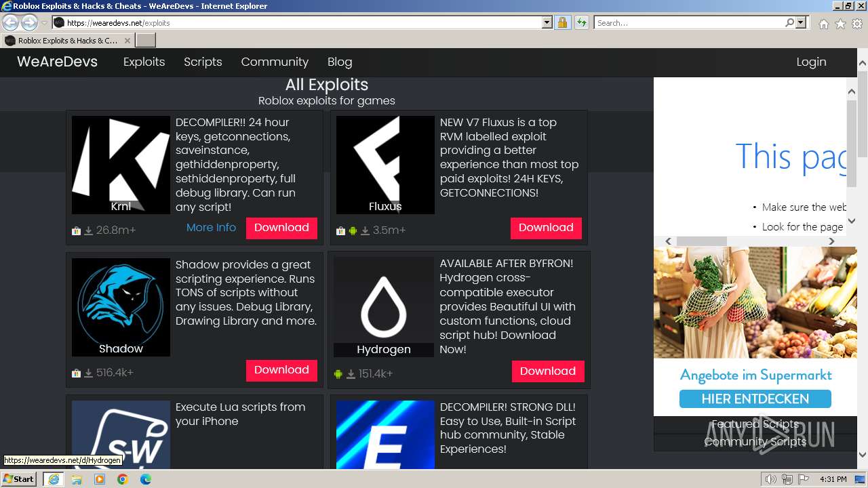Image resolution: width=868 pixels, height=488 pixels.
Task: Open media player icon on taskbar
Action: pyautogui.click(x=100, y=479)
